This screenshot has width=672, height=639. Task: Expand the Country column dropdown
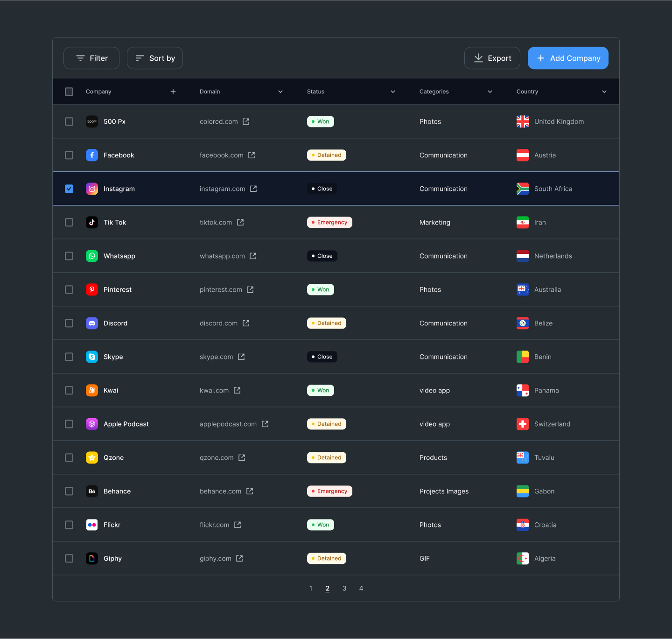604,91
